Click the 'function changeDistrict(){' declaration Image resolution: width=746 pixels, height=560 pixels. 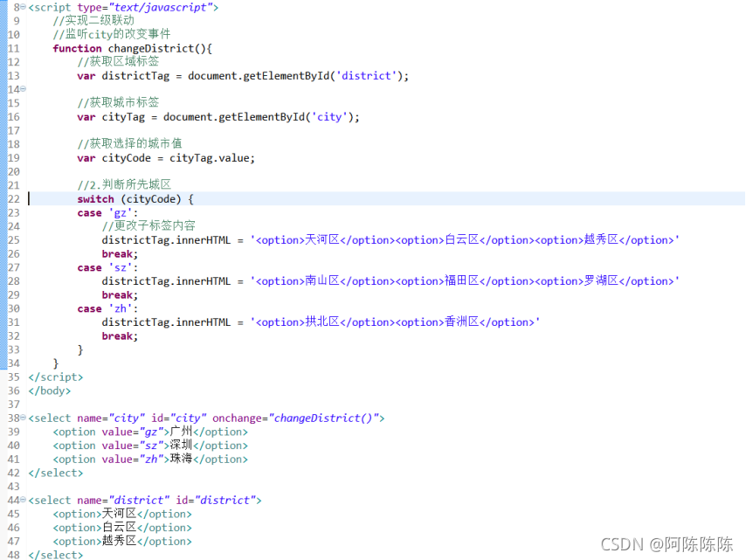132,49
